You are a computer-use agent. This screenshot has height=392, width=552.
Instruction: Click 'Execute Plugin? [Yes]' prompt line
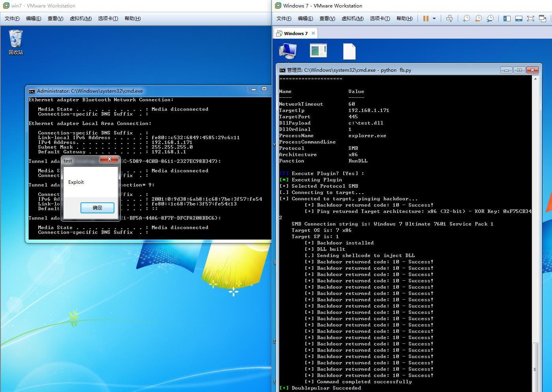pos(322,174)
